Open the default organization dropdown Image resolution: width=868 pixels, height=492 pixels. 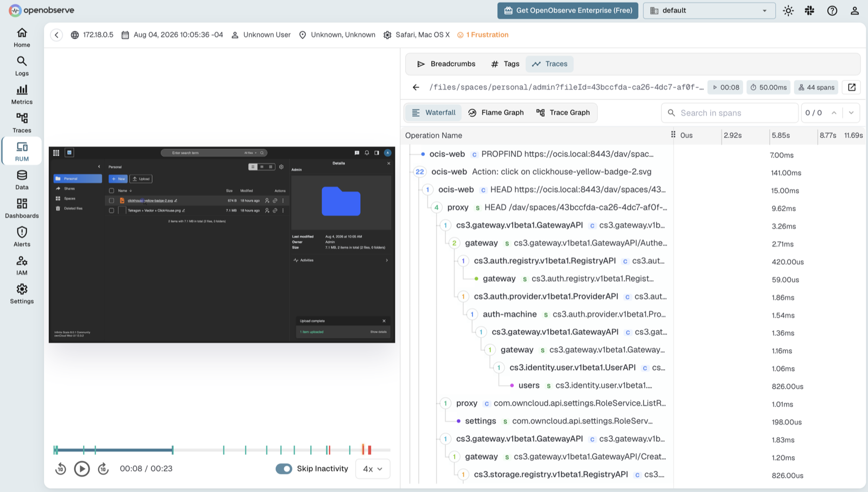point(709,11)
